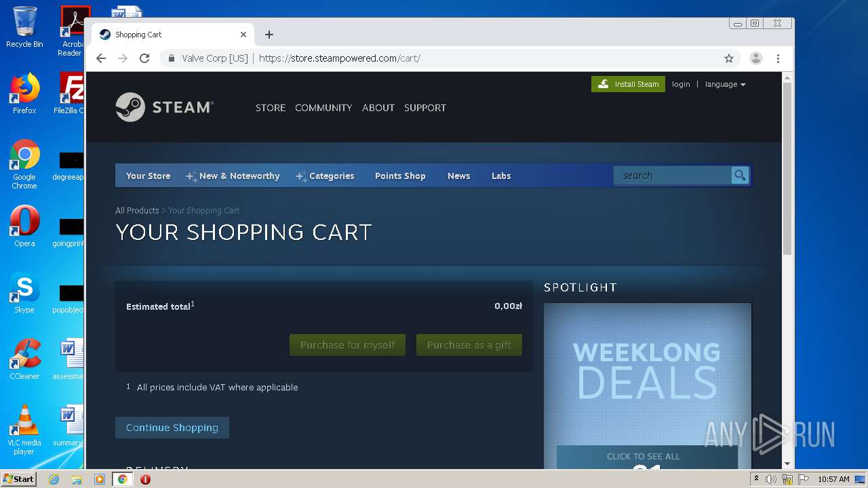This screenshot has width=868, height=488.
Task: Click the Windows Start button
Action: (x=19, y=479)
